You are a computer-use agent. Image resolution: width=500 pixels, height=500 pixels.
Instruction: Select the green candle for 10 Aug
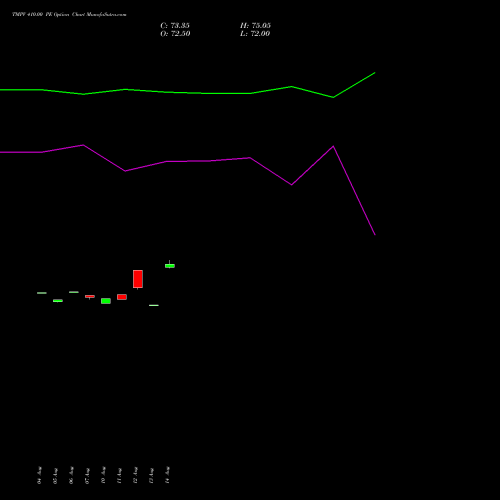pos(106,301)
